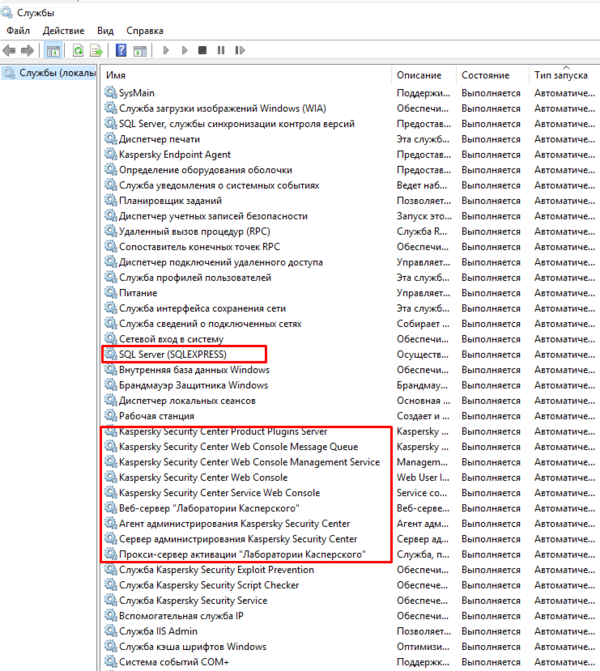The image size is (600, 671).
Task: Click the Forward arrow toolbar icon
Action: (x=27, y=50)
